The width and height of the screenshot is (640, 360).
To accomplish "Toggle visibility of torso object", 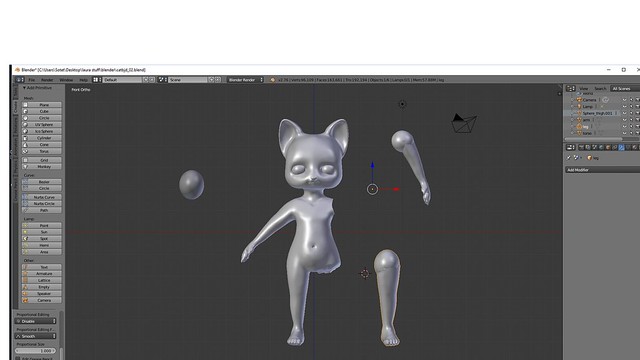I will point(624,133).
